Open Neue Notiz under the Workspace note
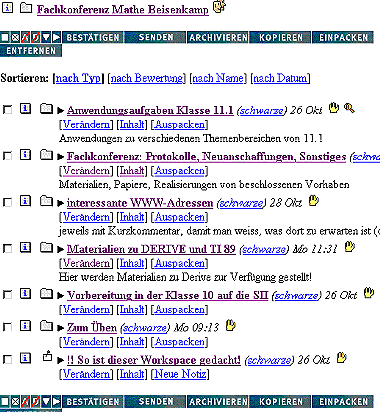 180,374
